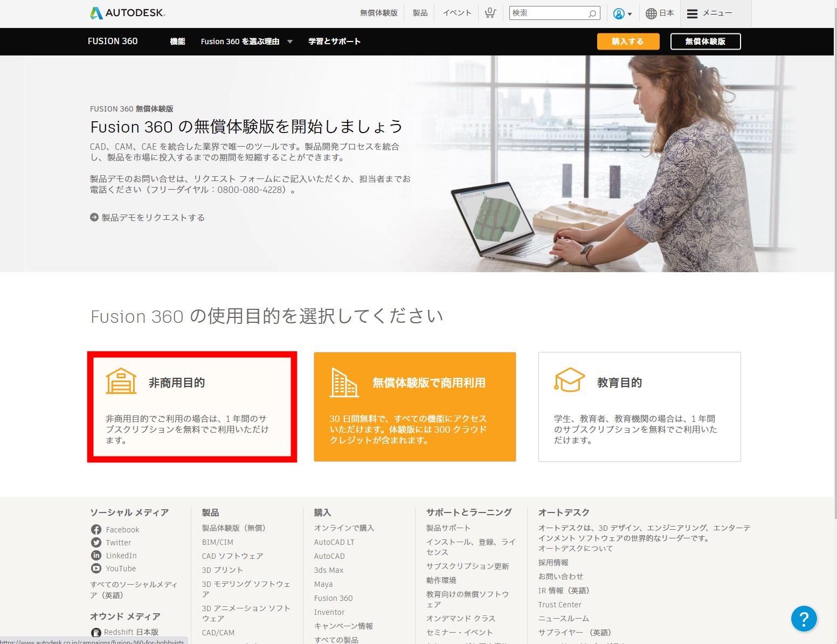The height and width of the screenshot is (644, 837).
Task: Click the graduation cap 教育目的 icon
Action: coord(569,380)
